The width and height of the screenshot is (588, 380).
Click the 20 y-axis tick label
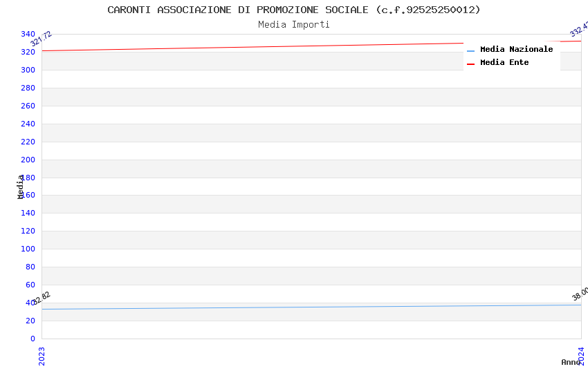click(x=30, y=321)
